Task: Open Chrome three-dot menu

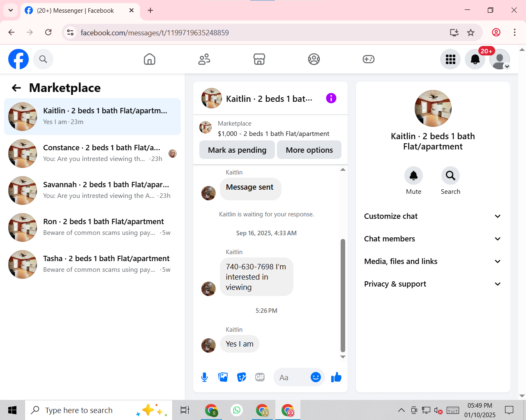Action: 514,32
